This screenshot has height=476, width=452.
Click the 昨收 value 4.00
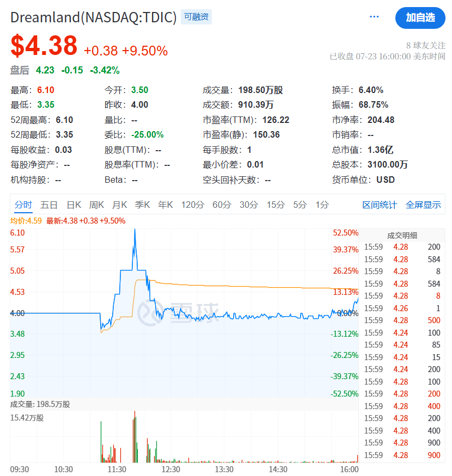coord(139,105)
